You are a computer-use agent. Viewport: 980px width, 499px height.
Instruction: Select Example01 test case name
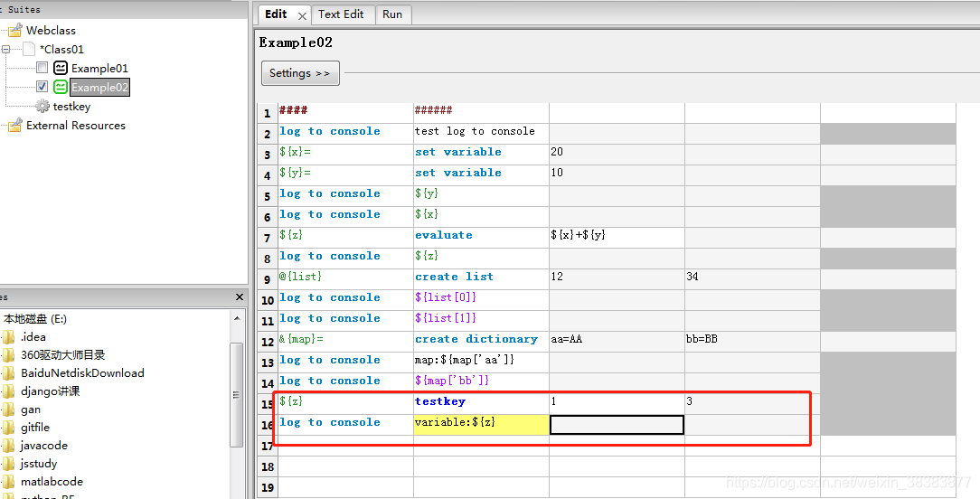pyautogui.click(x=99, y=68)
